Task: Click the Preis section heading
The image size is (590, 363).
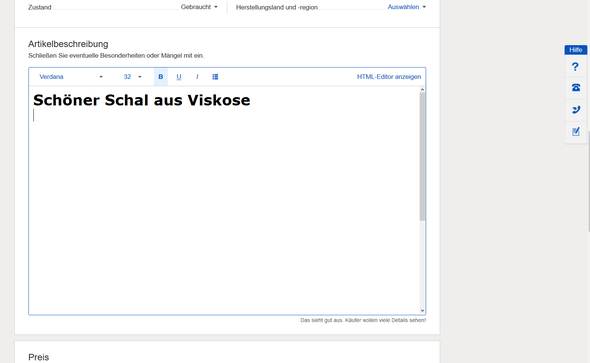Action: (38, 357)
